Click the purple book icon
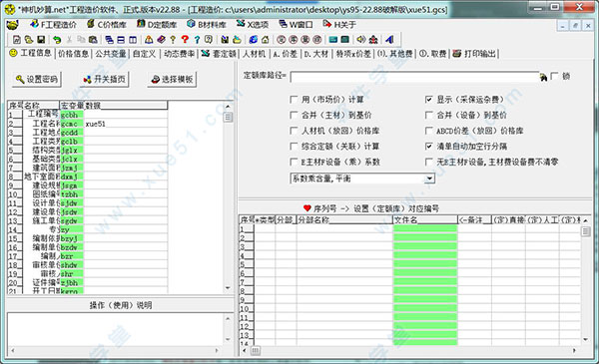 point(161,39)
